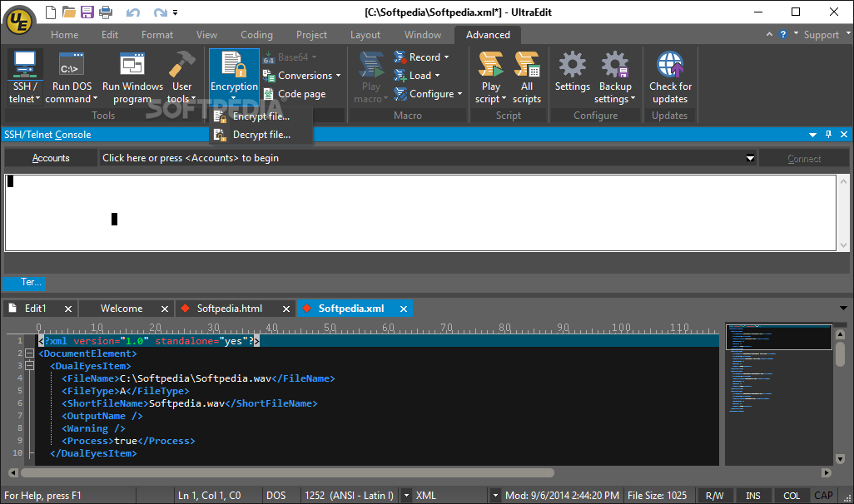Switch to the Home ribbon tab
854x504 pixels.
pos(64,35)
